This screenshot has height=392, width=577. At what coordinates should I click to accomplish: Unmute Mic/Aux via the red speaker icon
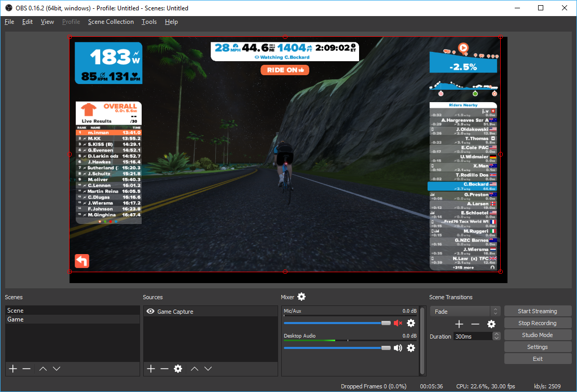(398, 323)
